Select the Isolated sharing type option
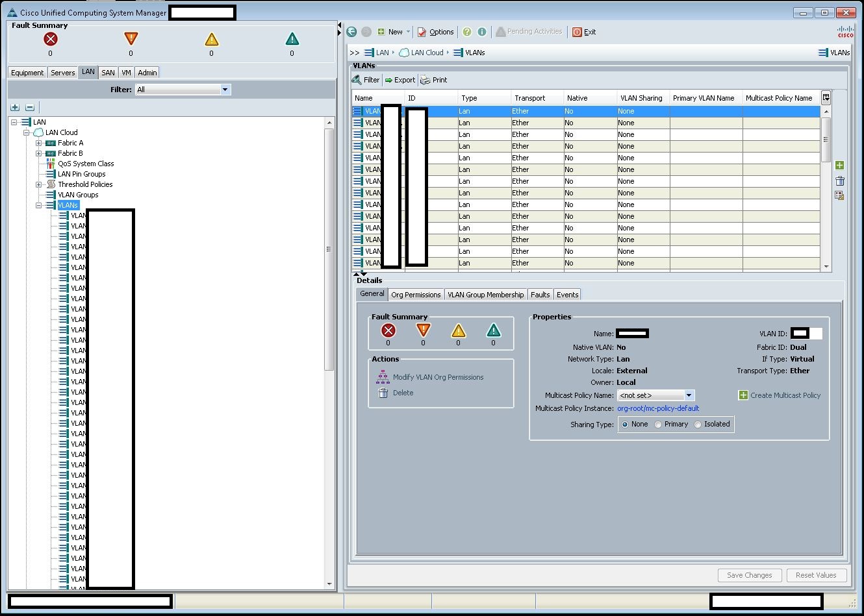This screenshot has height=616, width=864. 698,425
